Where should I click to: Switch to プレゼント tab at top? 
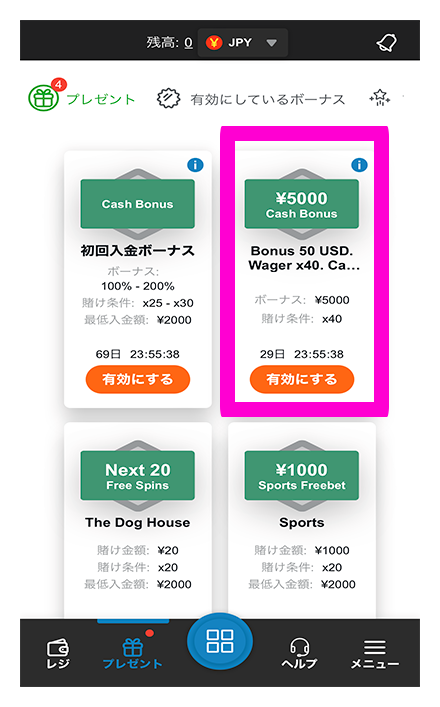(x=82, y=98)
